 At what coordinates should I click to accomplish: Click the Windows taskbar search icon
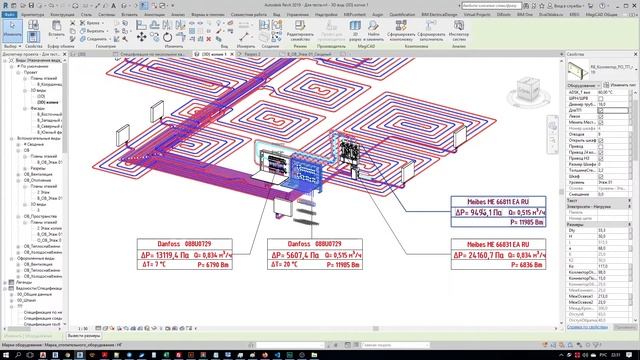click(18, 355)
